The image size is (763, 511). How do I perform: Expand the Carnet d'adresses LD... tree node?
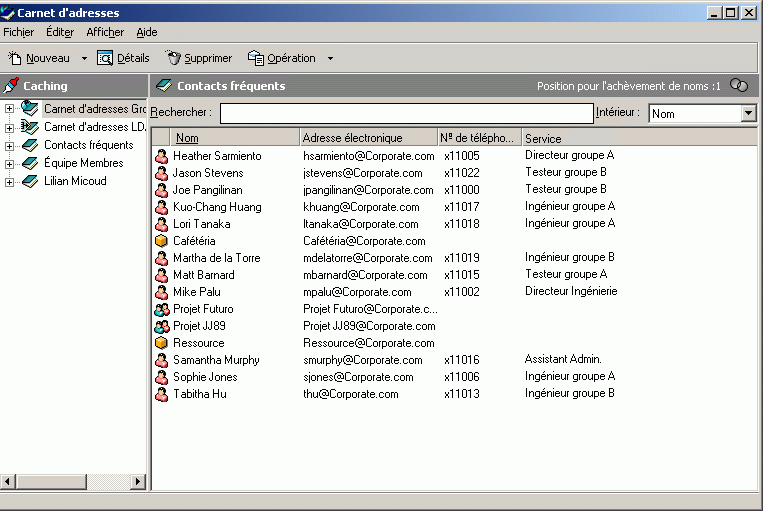pos(9,128)
